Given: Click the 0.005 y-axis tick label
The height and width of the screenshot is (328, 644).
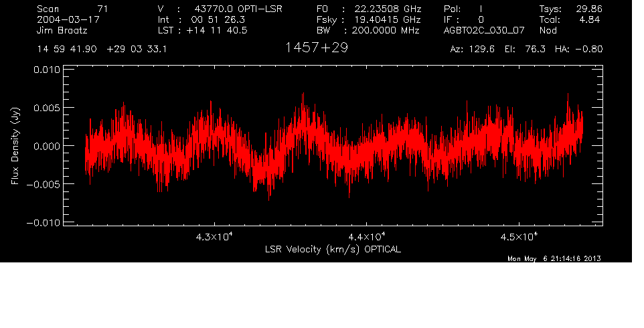Looking at the screenshot, I should pos(47,108).
